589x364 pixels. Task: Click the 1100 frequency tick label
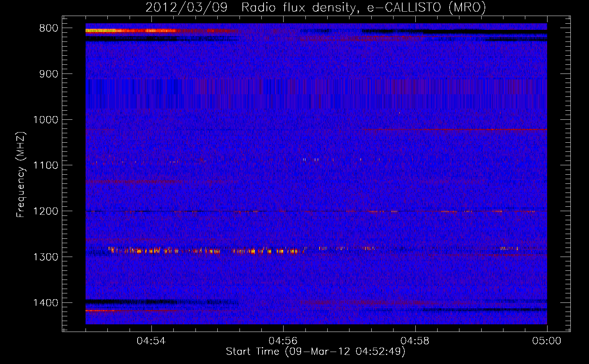click(x=46, y=165)
